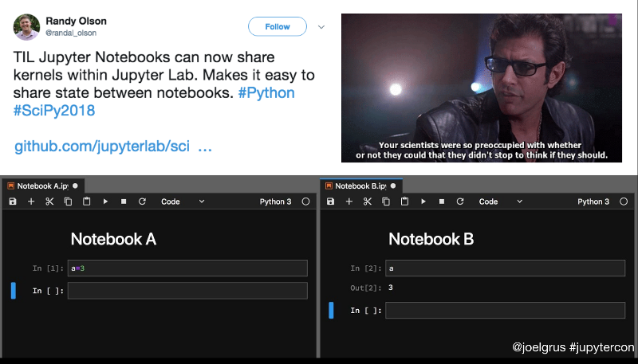
Task: Open the @randal_olson handle link
Action: [71, 33]
